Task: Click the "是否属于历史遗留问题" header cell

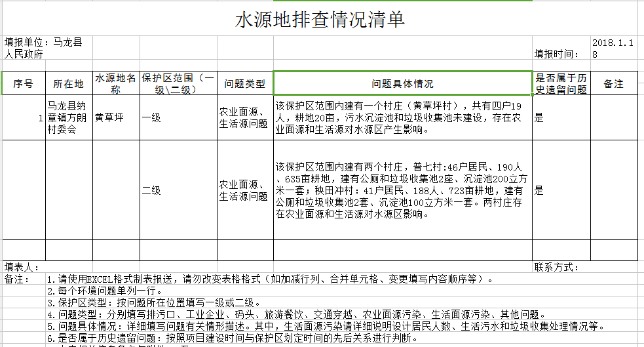Action: click(561, 84)
